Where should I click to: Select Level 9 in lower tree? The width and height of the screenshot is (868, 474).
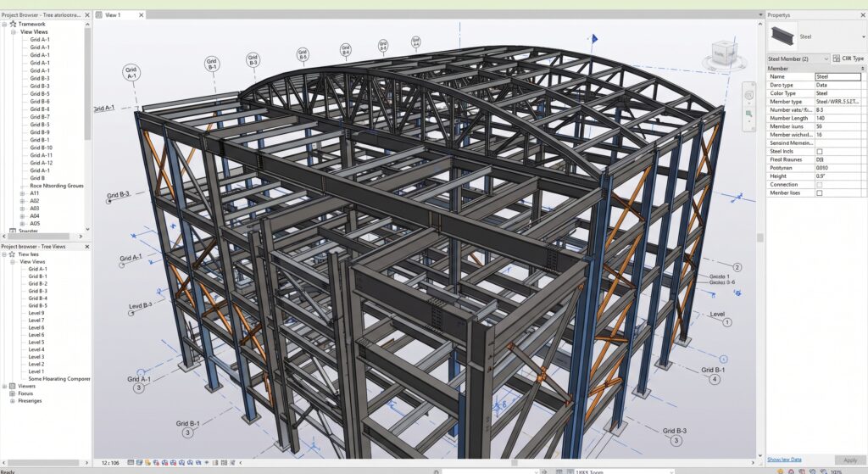[x=36, y=313]
